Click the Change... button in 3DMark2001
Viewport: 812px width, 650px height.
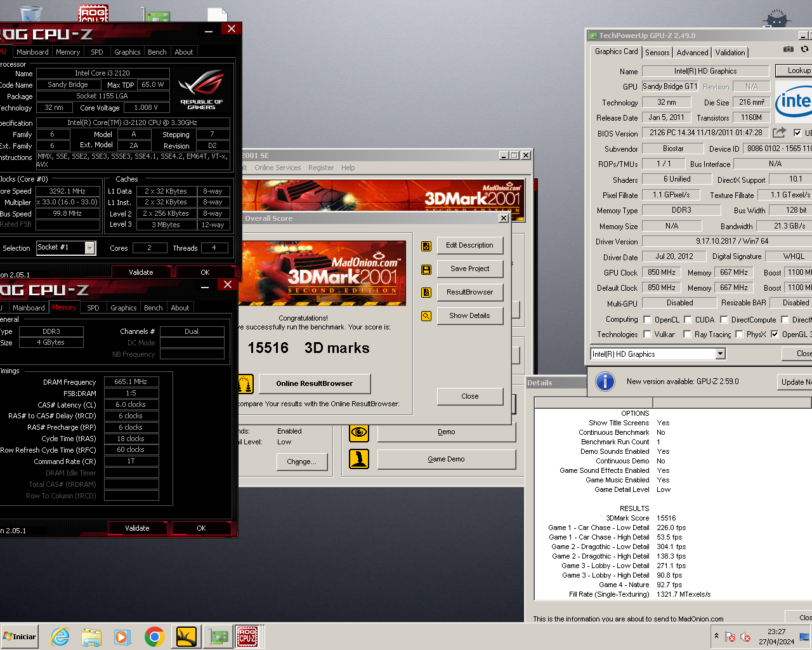(x=301, y=461)
